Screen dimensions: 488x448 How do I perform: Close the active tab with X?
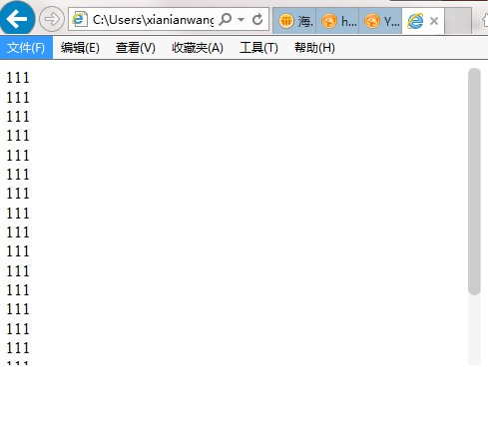click(x=434, y=21)
